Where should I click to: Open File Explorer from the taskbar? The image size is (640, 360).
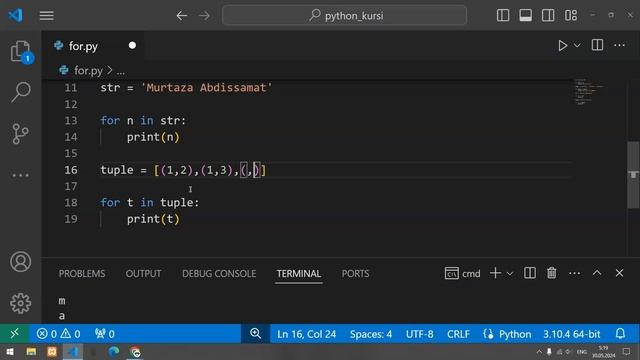[x=31, y=352]
